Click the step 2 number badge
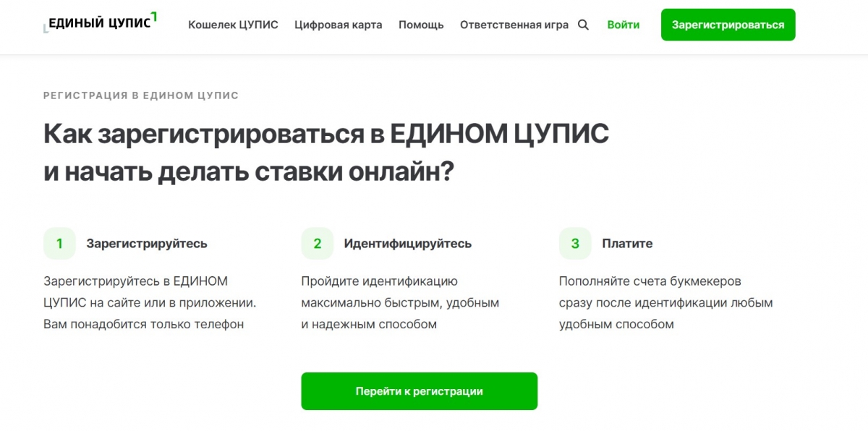The image size is (868, 431). pyautogui.click(x=318, y=244)
